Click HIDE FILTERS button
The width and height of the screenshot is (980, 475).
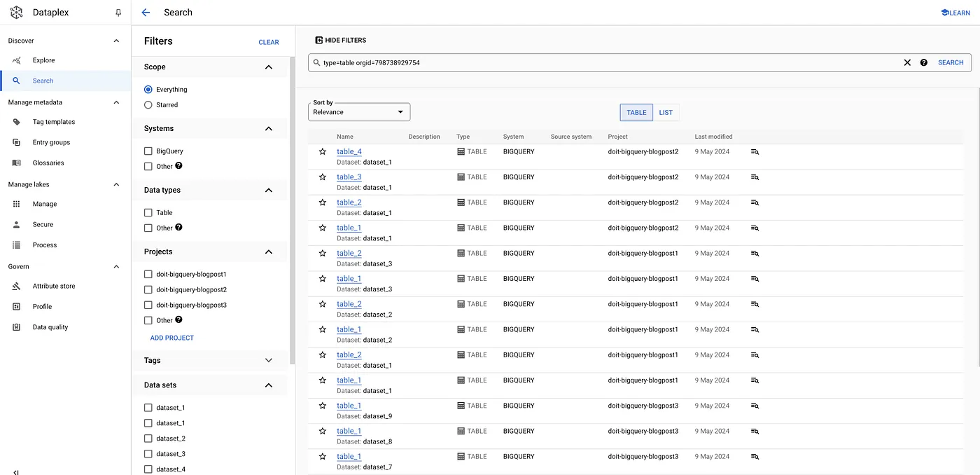341,41
